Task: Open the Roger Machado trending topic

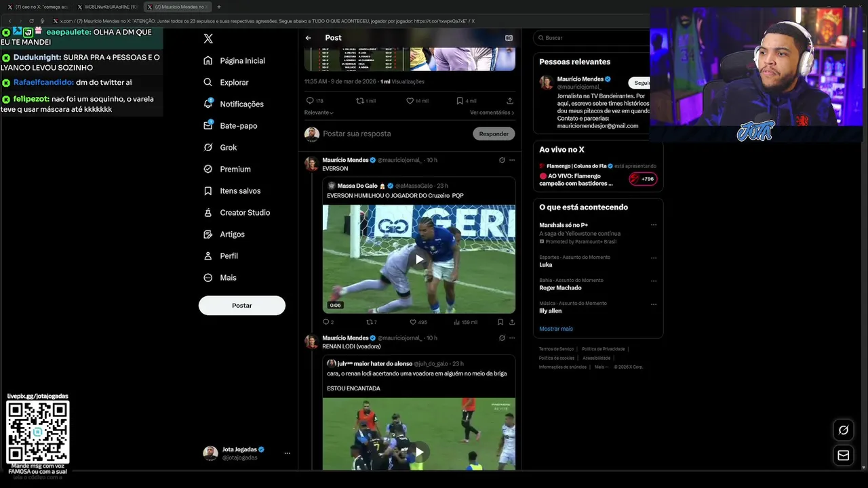Action: 560,288
